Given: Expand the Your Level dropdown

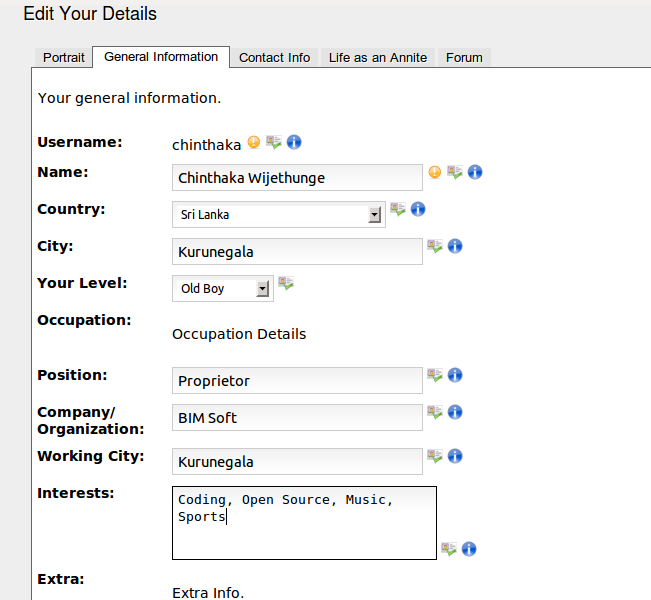Looking at the screenshot, I should tap(222, 289).
